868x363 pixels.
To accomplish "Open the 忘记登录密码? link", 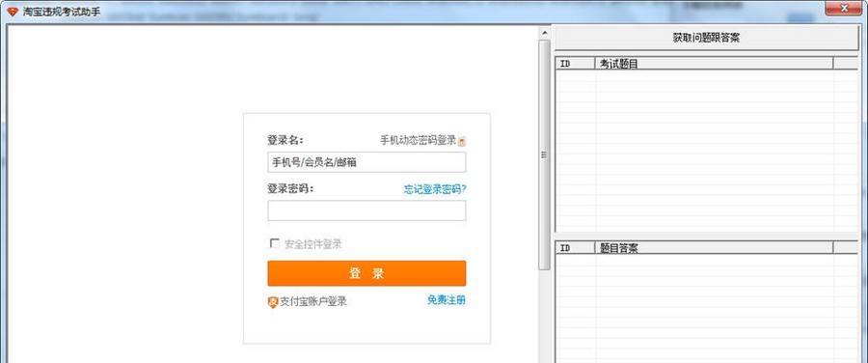I will click(x=435, y=189).
